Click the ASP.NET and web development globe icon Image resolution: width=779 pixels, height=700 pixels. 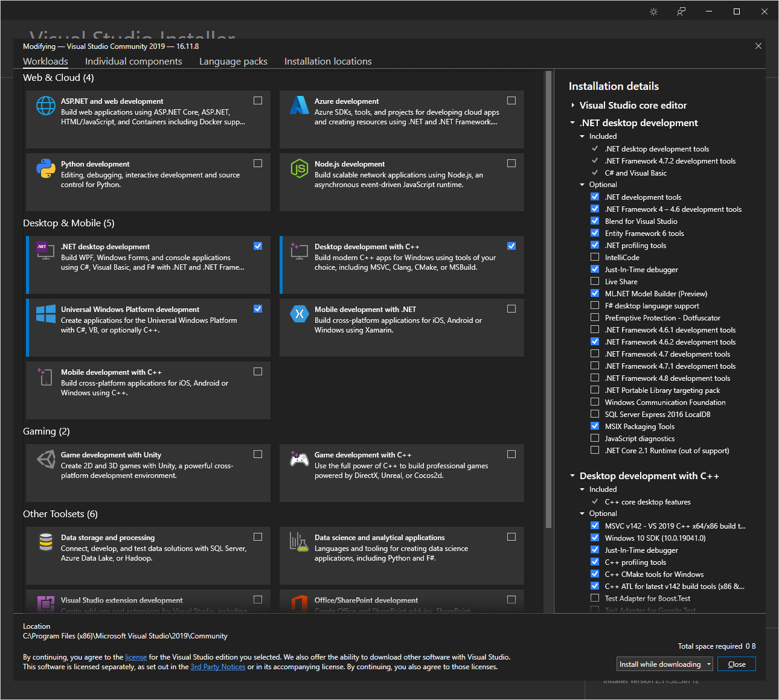[46, 106]
